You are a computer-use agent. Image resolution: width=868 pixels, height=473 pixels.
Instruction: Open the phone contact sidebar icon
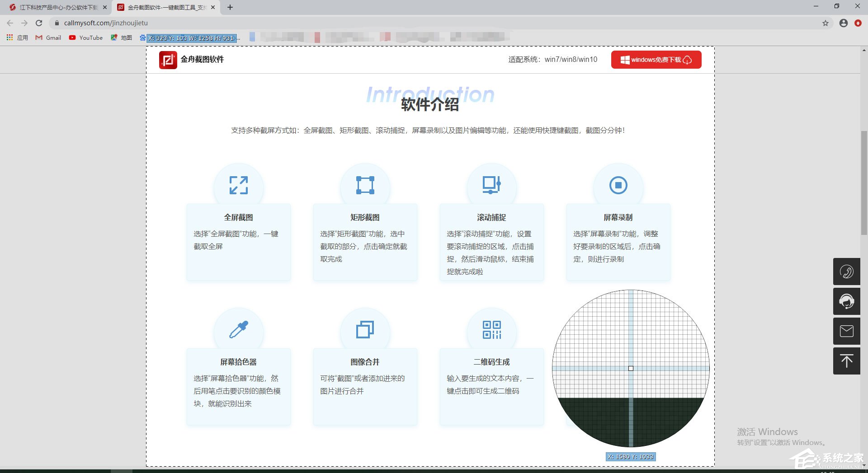tap(846, 272)
